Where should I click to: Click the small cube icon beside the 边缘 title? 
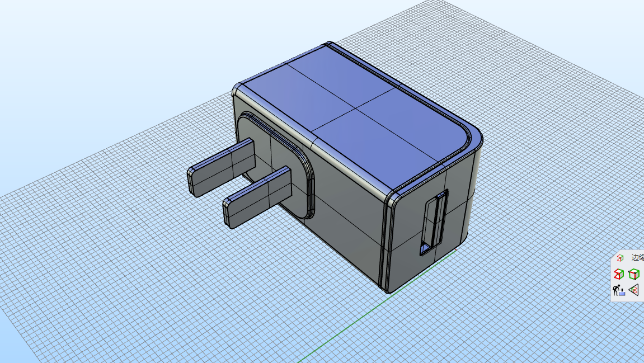click(620, 258)
